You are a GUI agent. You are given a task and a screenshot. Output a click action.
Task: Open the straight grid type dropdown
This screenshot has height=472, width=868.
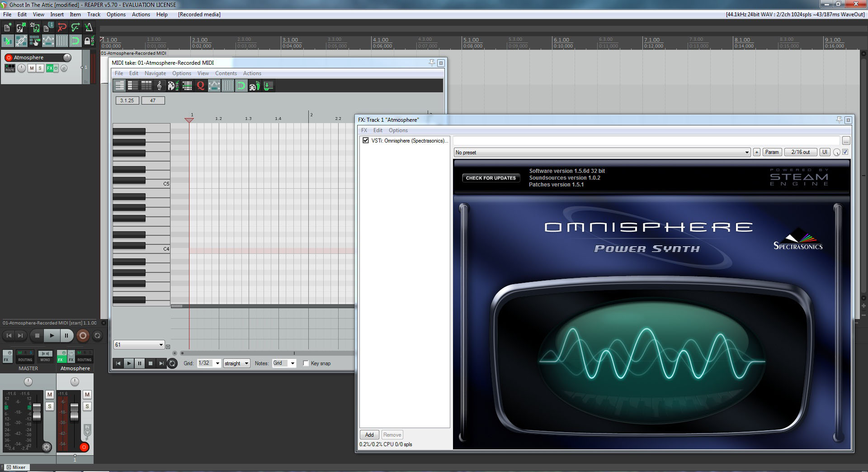click(x=236, y=363)
